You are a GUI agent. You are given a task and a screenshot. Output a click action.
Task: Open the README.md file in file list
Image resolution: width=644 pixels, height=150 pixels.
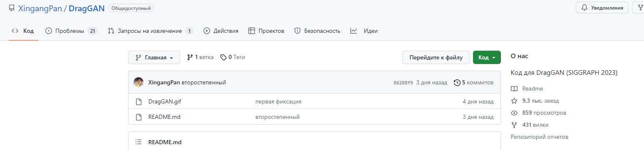click(164, 117)
